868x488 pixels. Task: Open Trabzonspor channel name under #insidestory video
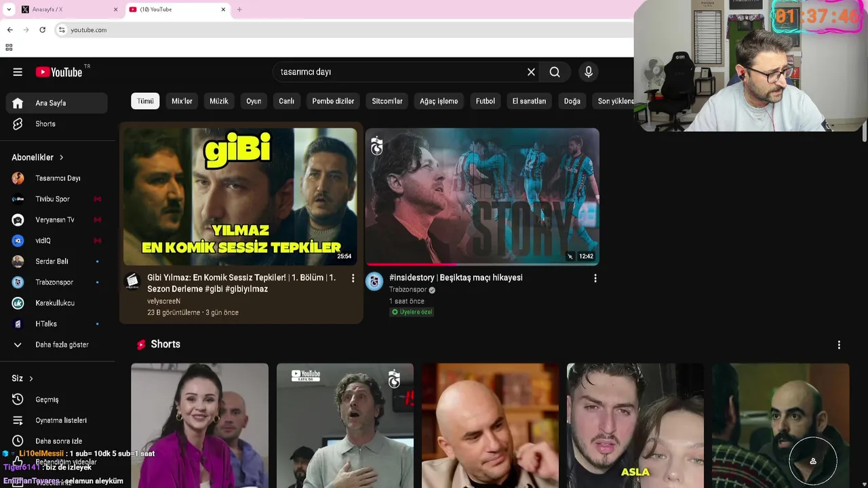coord(408,290)
